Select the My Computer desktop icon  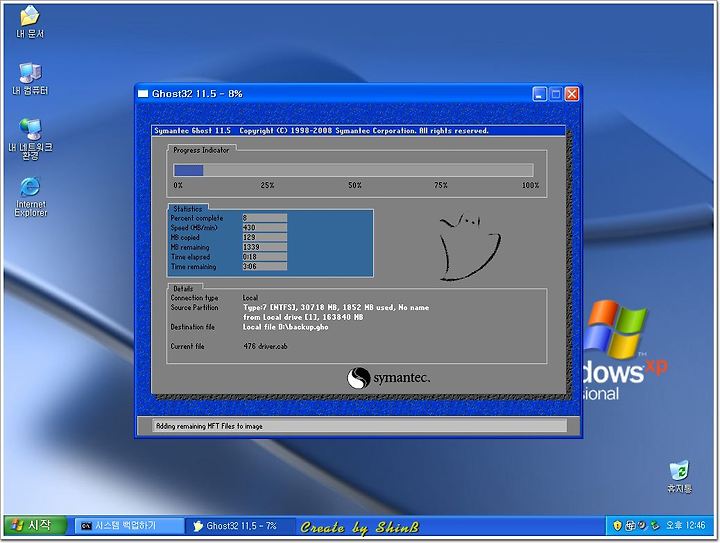coord(30,78)
